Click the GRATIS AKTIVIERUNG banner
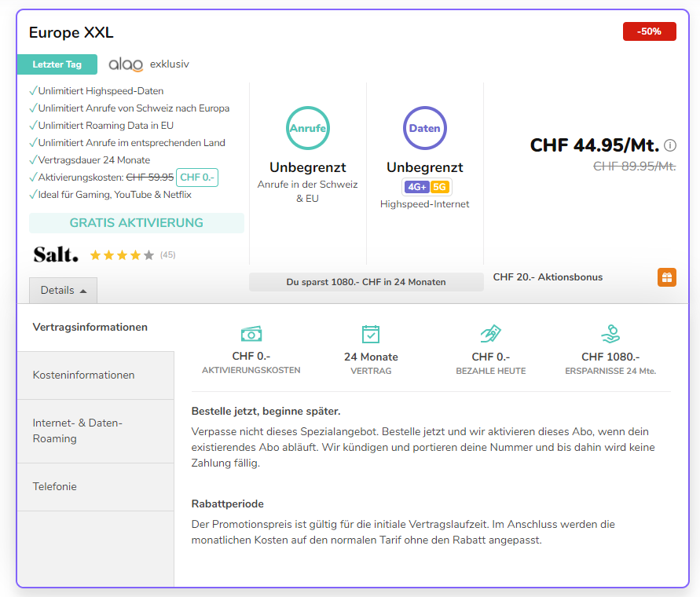The width and height of the screenshot is (700, 597). tap(136, 223)
